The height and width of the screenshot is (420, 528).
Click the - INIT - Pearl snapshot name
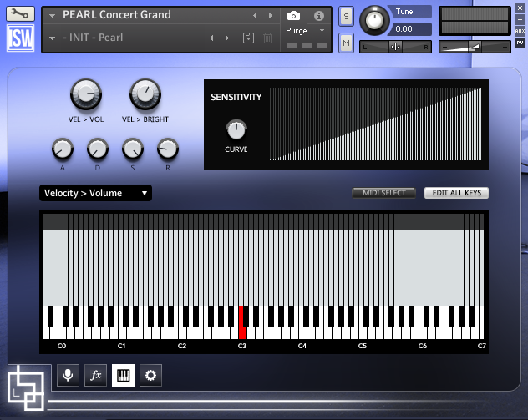(x=93, y=38)
